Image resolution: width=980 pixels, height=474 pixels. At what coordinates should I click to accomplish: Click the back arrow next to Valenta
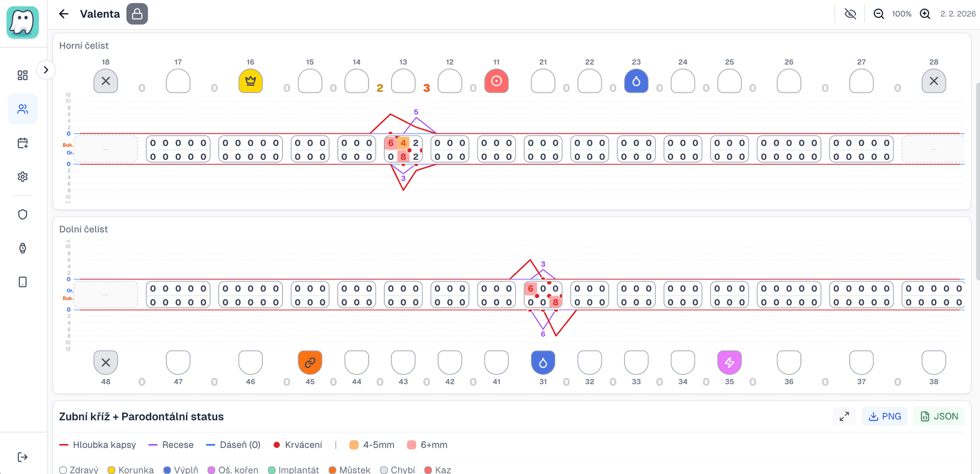coord(64,14)
